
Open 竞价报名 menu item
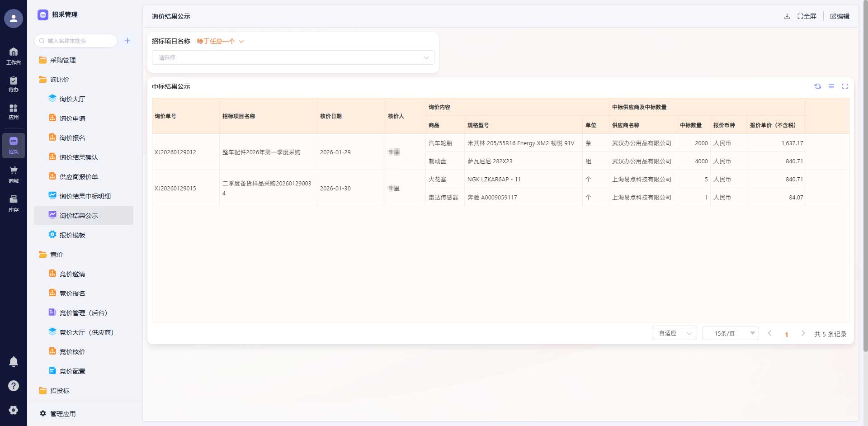(x=84, y=293)
